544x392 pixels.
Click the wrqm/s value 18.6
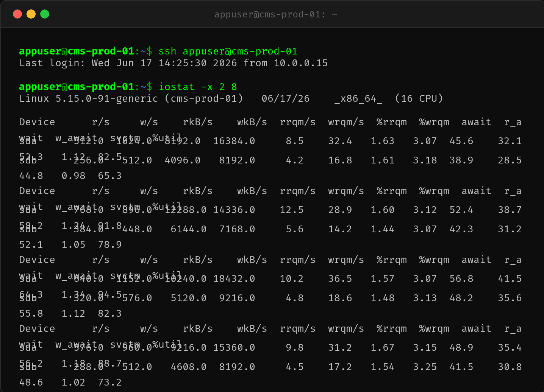[x=340, y=298]
